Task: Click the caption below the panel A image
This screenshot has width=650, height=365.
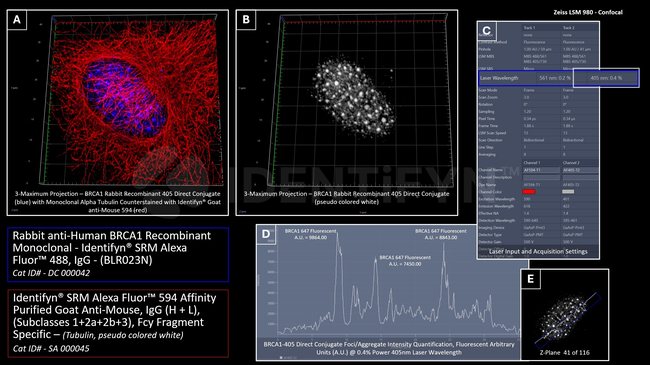Action: [118, 202]
